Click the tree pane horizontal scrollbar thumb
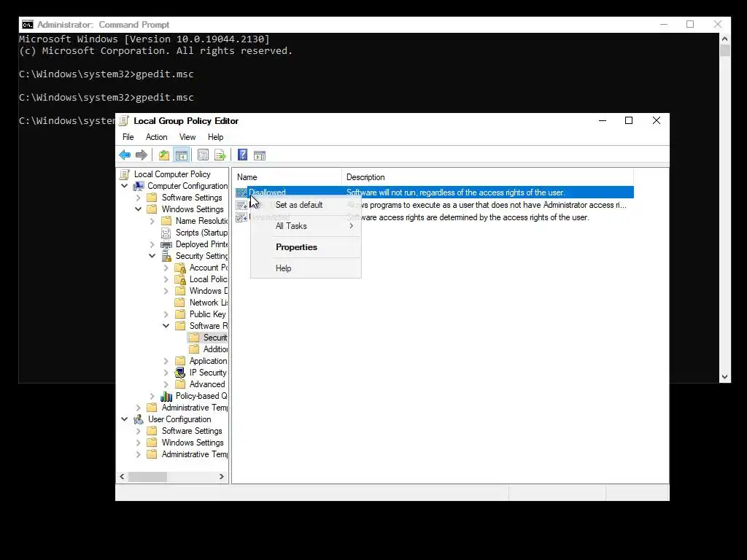 (x=147, y=477)
